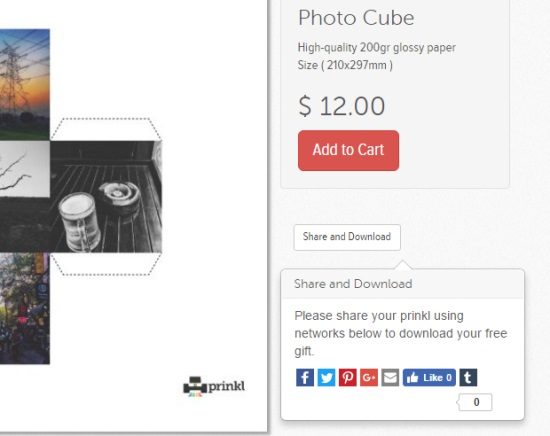Viewport: 550px width, 436px height.
Task: Select the power lines sunset photo
Action: point(25,85)
